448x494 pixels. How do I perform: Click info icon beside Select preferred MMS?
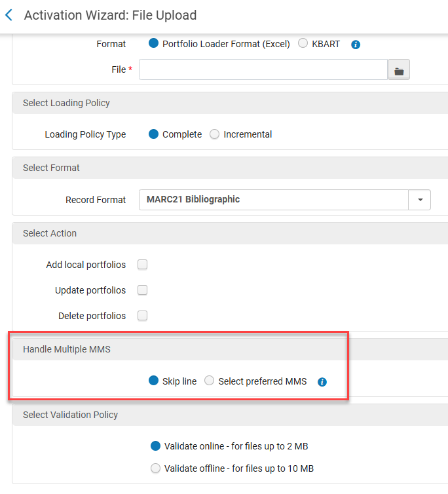click(322, 382)
